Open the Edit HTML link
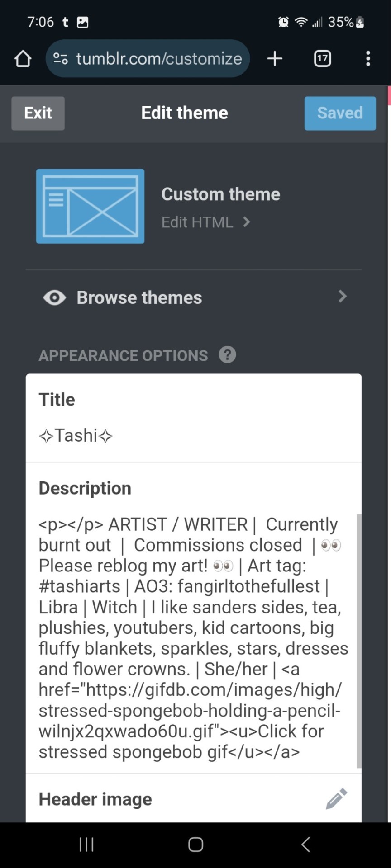The width and height of the screenshot is (391, 868). click(197, 222)
